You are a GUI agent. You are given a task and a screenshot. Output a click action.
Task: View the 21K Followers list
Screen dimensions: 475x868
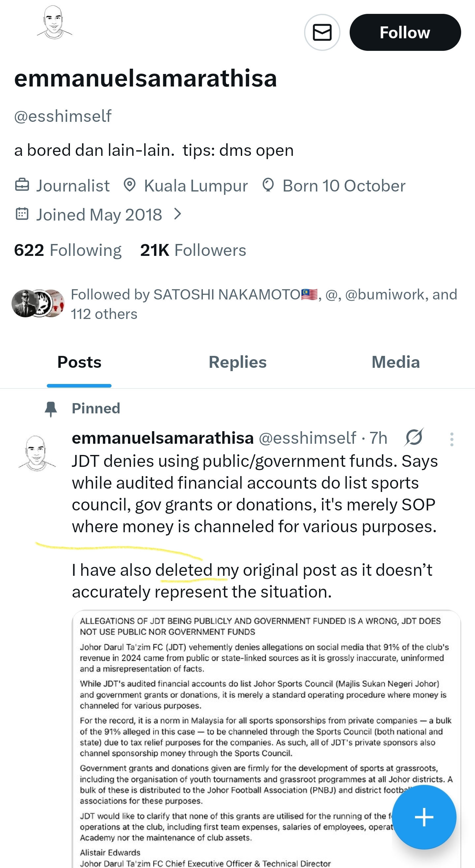coord(193,250)
